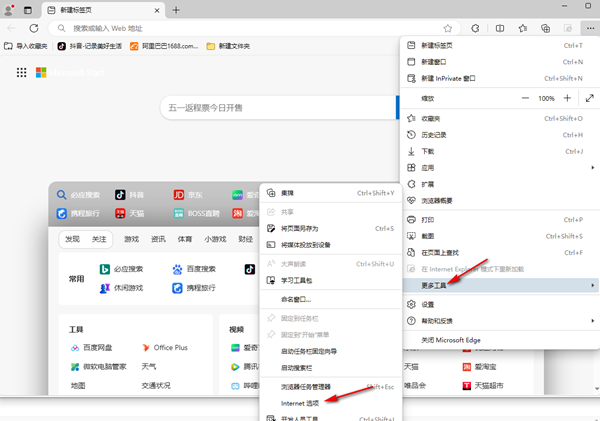This screenshot has height=421, width=600.
Task: Select 启动任务栏固定向导 entry
Action: tap(331, 352)
